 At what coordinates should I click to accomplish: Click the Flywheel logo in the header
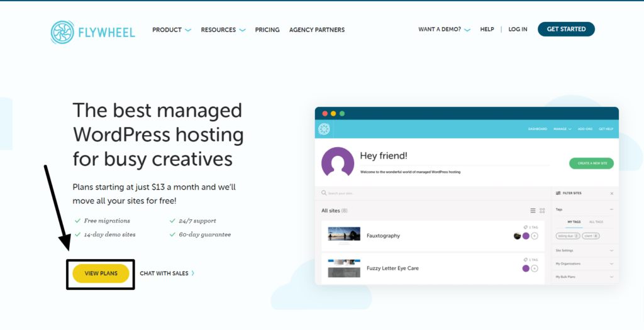coord(93,32)
